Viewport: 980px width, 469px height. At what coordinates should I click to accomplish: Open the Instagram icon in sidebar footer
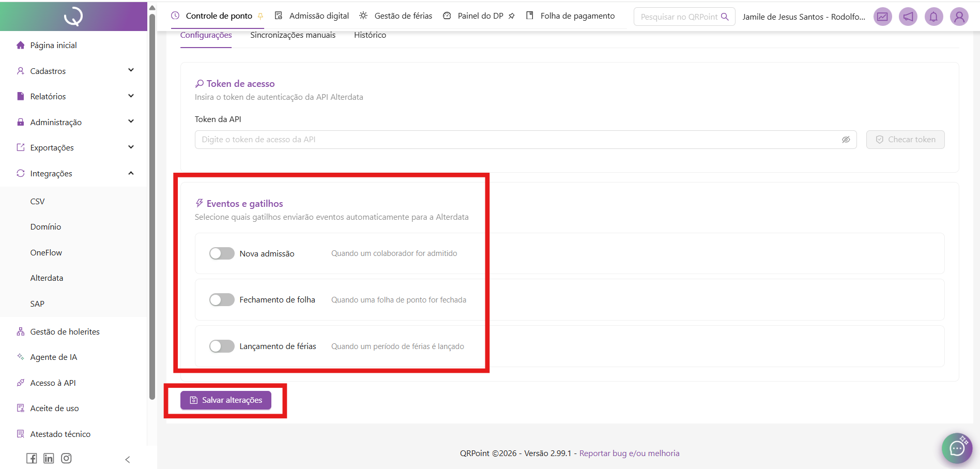(x=66, y=458)
